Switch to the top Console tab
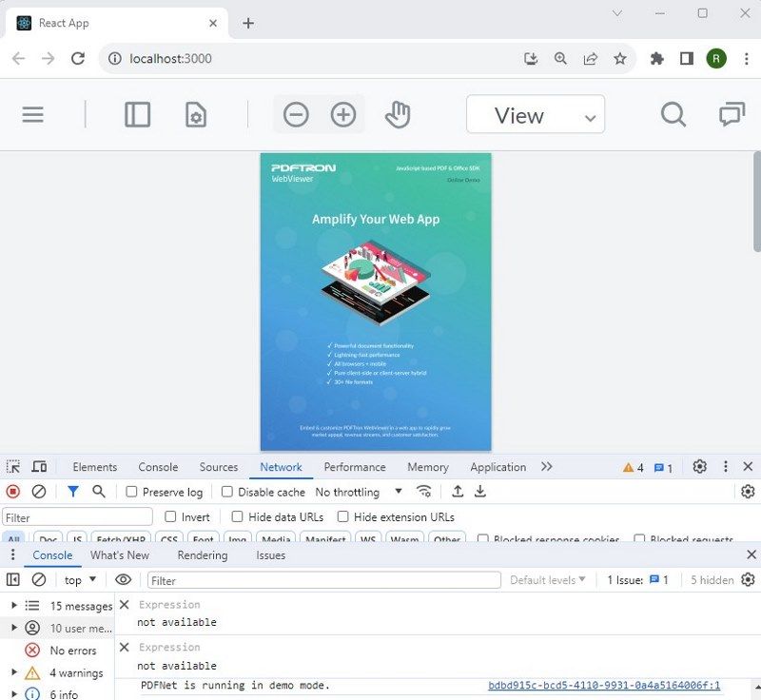The height and width of the screenshot is (700, 761). click(x=158, y=467)
